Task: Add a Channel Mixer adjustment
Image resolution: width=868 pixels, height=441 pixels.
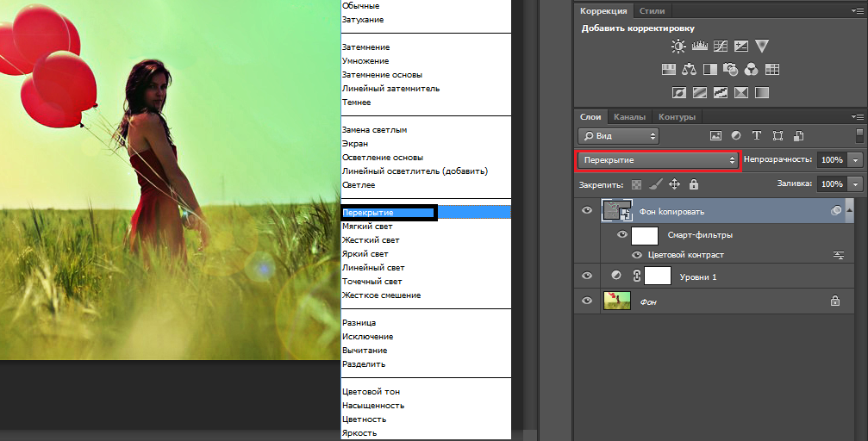Action: point(751,69)
